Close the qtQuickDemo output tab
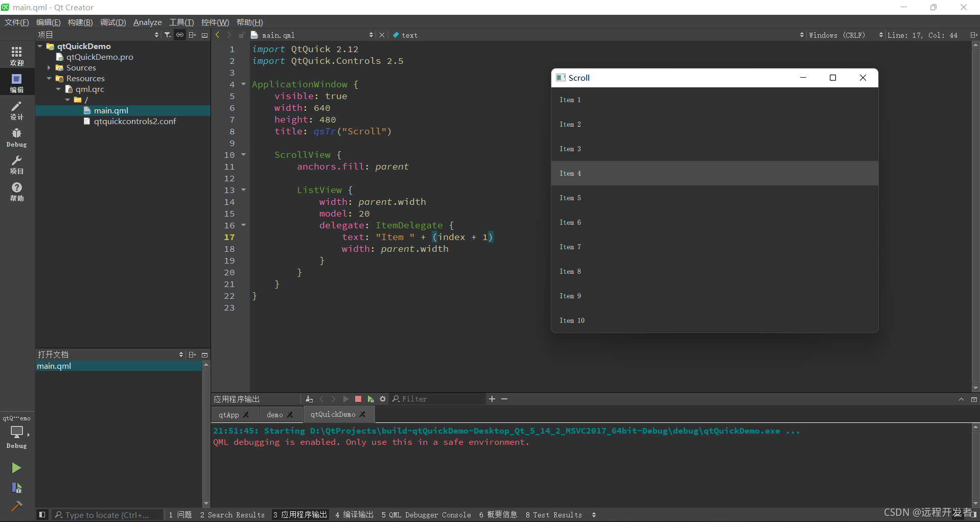This screenshot has width=980, height=522. coord(363,414)
